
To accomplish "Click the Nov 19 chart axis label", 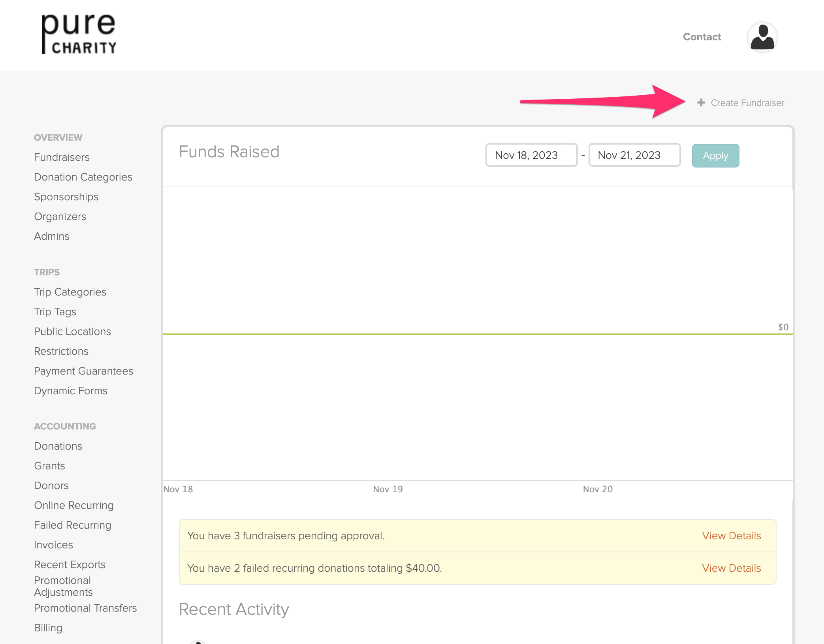I will (x=388, y=489).
